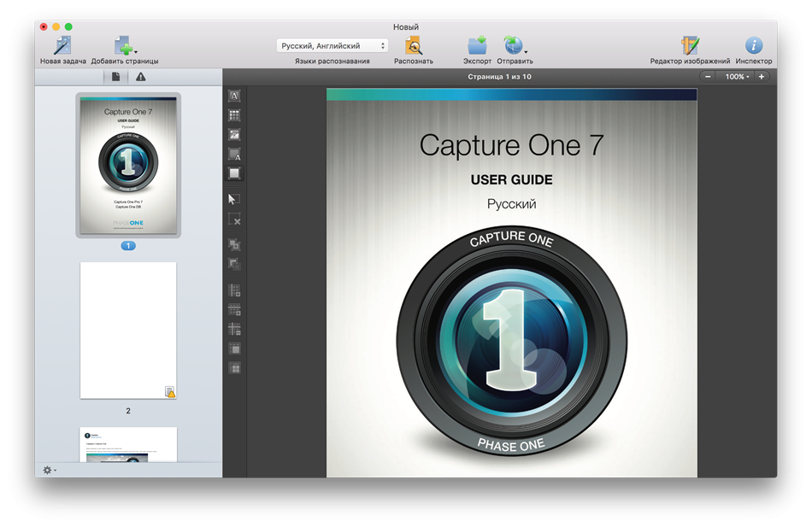812x527 pixels.
Task: Click the Capture One 7 title on the page
Action: tap(511, 145)
